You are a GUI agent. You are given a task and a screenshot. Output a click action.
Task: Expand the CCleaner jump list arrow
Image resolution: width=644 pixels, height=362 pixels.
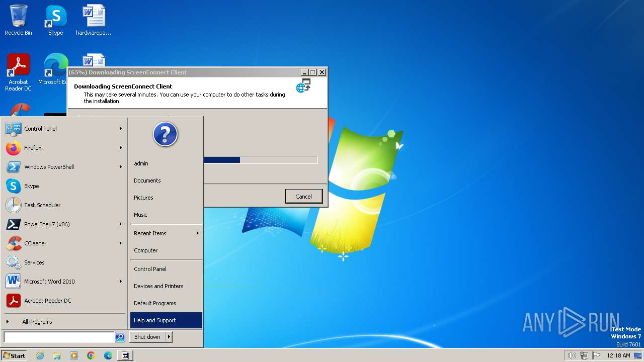121,243
